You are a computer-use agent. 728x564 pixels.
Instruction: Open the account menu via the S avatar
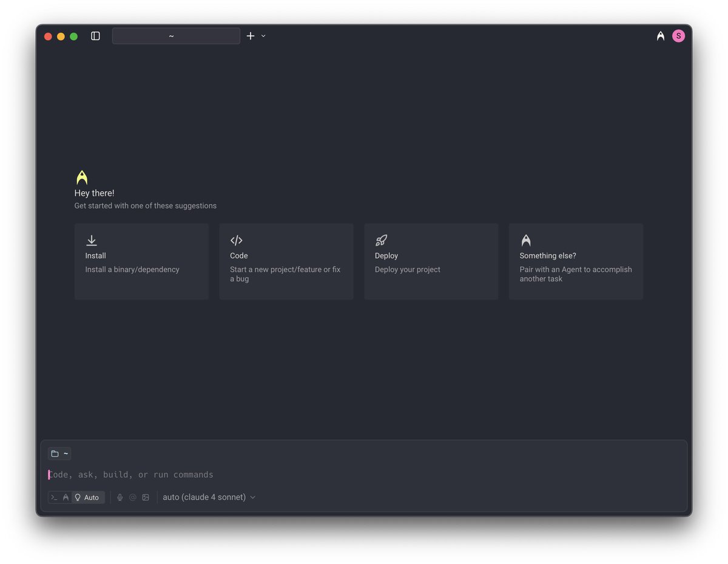678,36
